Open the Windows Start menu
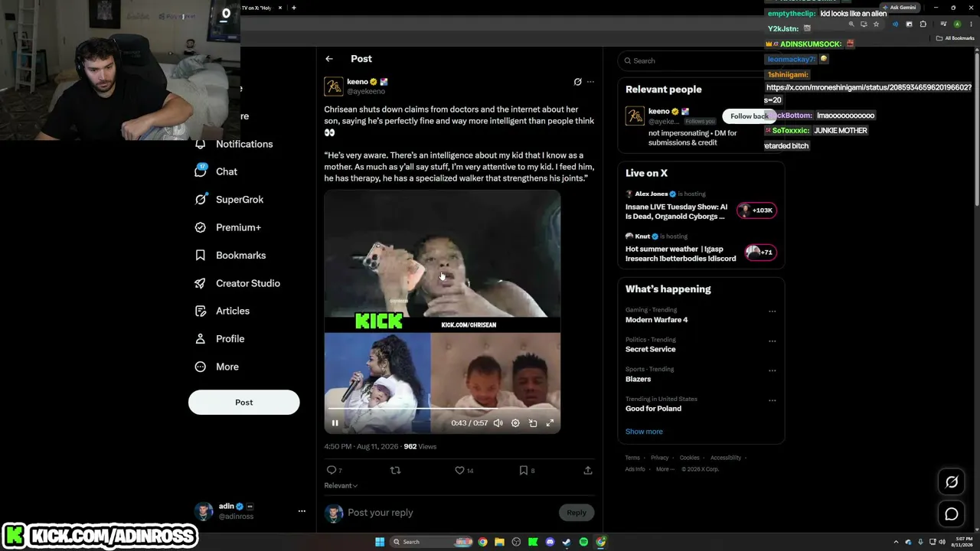The image size is (980, 551). (380, 542)
